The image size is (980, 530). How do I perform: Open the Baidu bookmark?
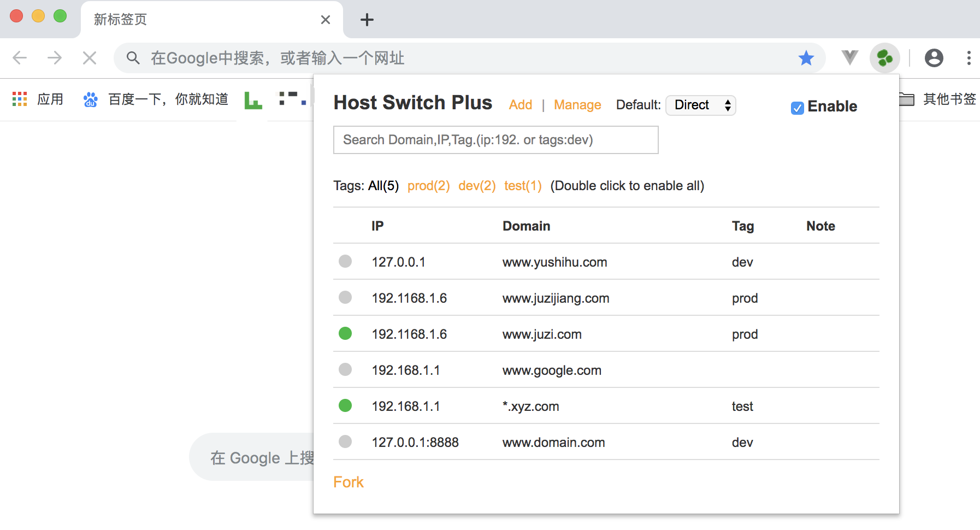coord(156,99)
